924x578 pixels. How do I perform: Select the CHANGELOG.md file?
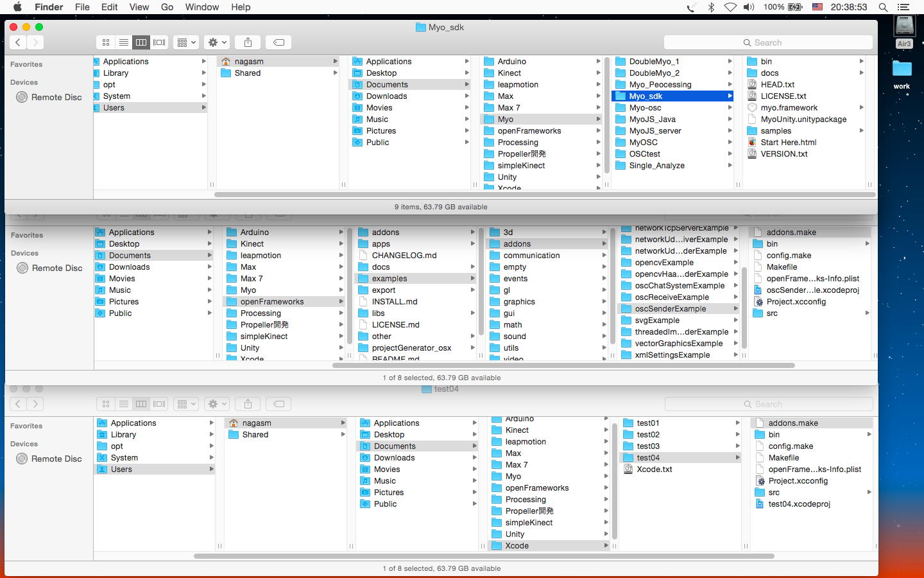[404, 256]
